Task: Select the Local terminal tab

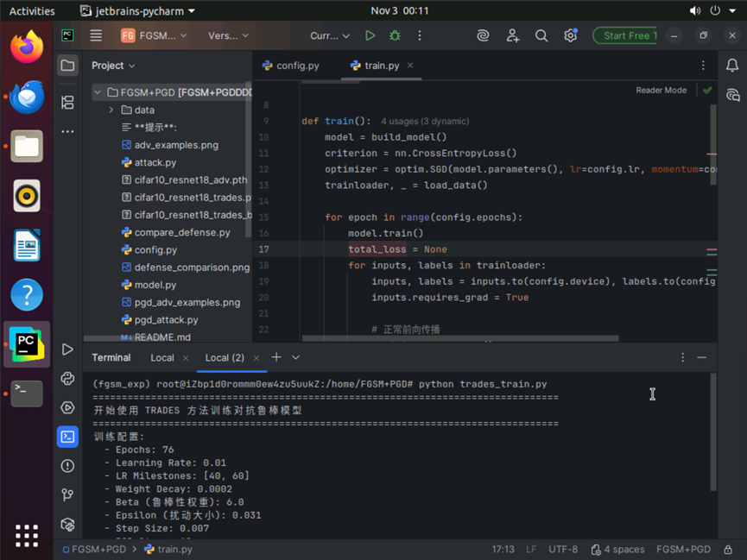Action: 161,357
